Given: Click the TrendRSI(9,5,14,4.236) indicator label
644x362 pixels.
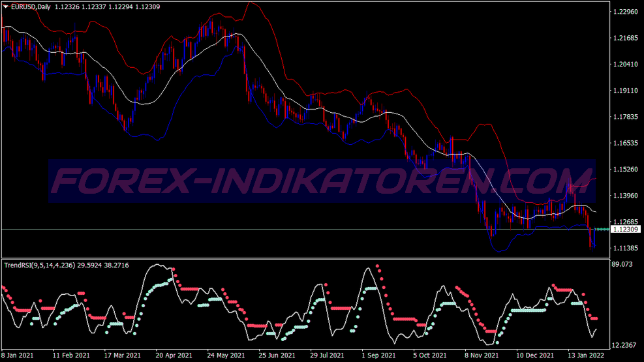Looking at the screenshot, I should [x=40, y=265].
